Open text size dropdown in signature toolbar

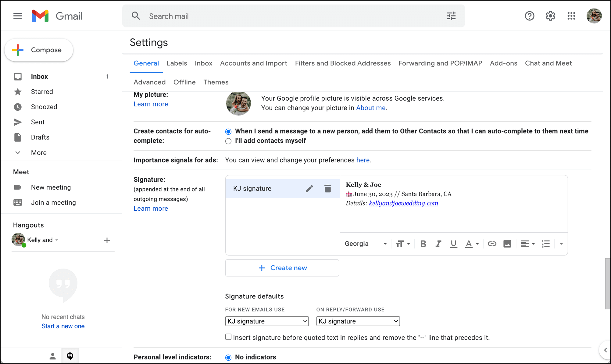[x=403, y=244]
